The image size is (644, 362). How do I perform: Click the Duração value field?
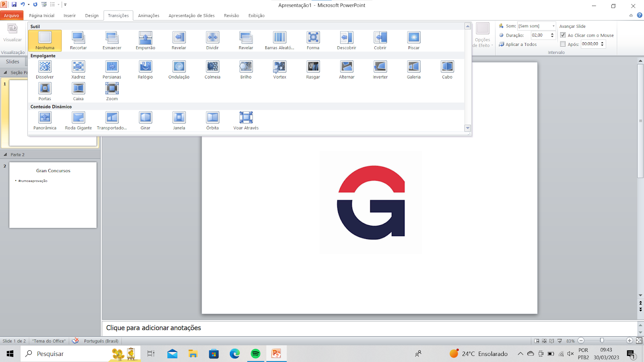click(x=540, y=35)
